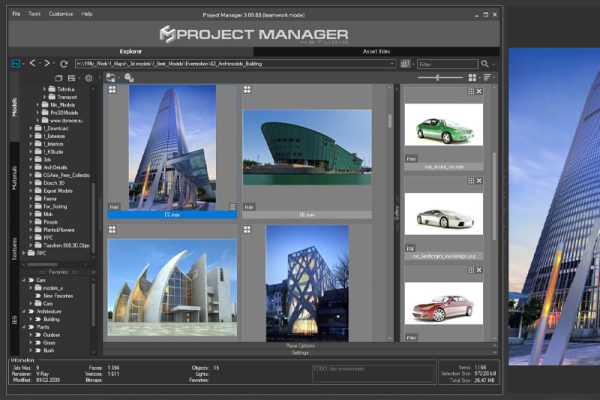Toggle the vertical Gallery panel divider
The image size is (600, 400).
click(397, 213)
